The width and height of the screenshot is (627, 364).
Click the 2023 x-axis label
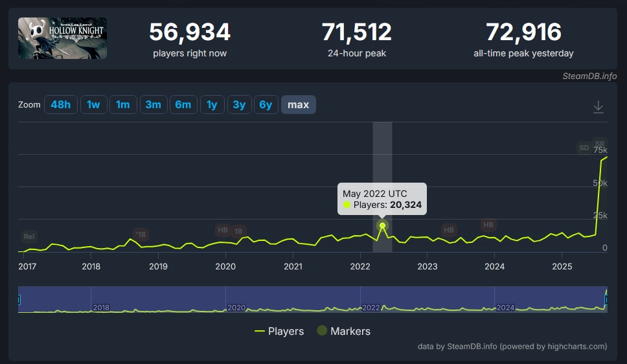[427, 266]
